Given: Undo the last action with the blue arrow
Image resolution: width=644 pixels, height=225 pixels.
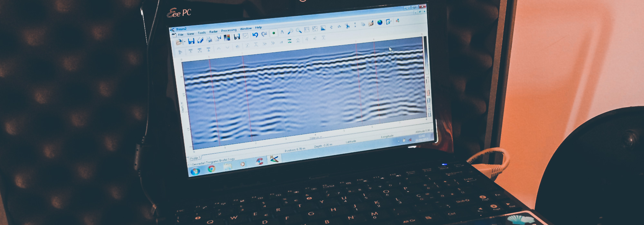Looking at the screenshot, I should tap(255, 35).
